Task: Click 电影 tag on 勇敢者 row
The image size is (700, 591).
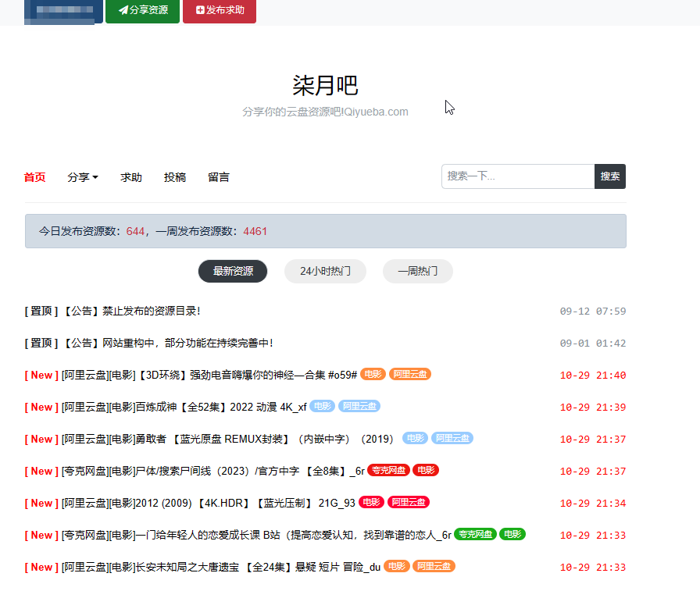Action: tap(415, 439)
